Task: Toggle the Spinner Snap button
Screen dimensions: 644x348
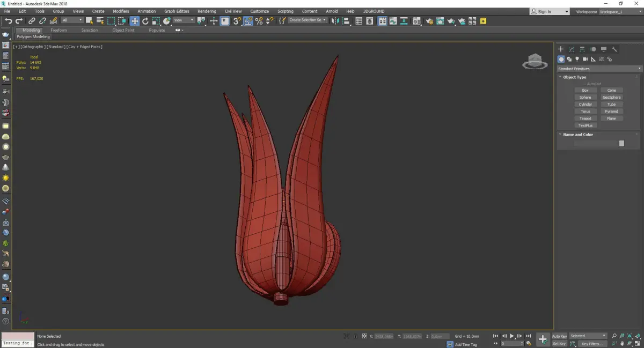Action: [270, 21]
